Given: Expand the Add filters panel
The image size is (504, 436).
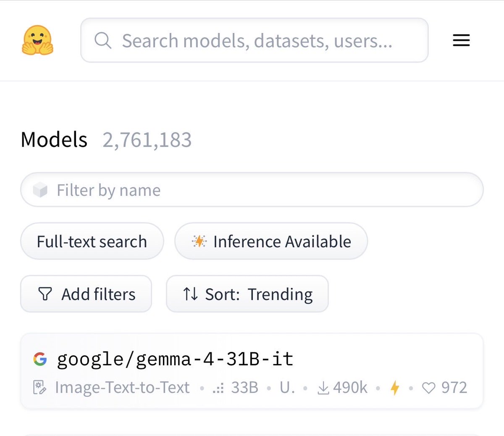Looking at the screenshot, I should (86, 294).
